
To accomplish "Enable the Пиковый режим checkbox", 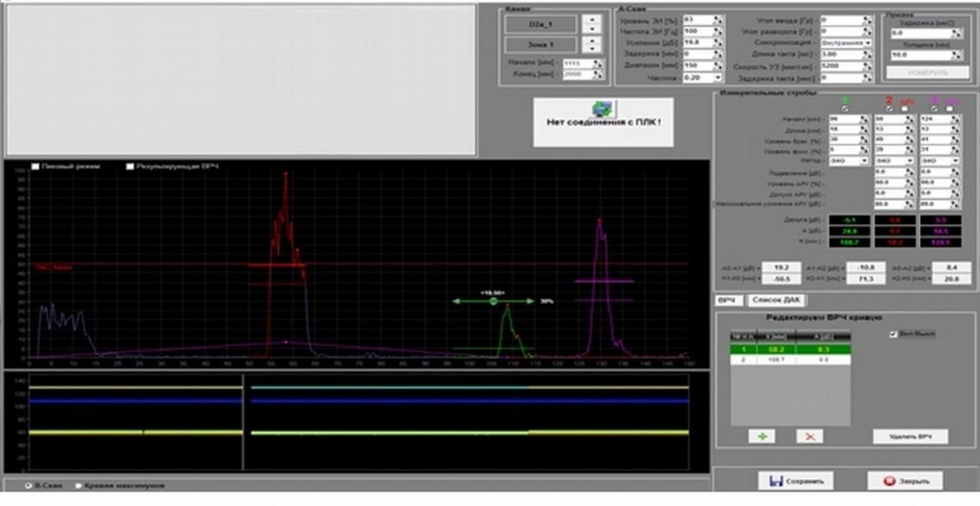I will click(36, 166).
